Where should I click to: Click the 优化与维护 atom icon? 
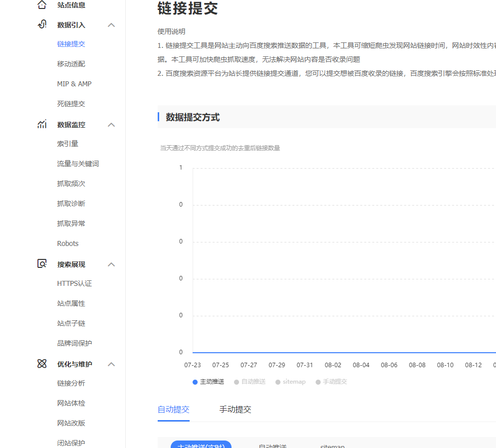pyautogui.click(x=42, y=364)
